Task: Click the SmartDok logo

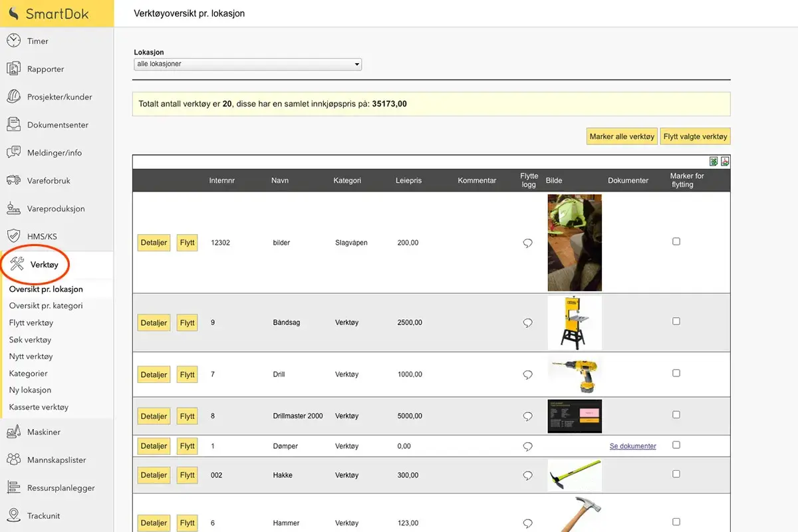Action: (49, 14)
